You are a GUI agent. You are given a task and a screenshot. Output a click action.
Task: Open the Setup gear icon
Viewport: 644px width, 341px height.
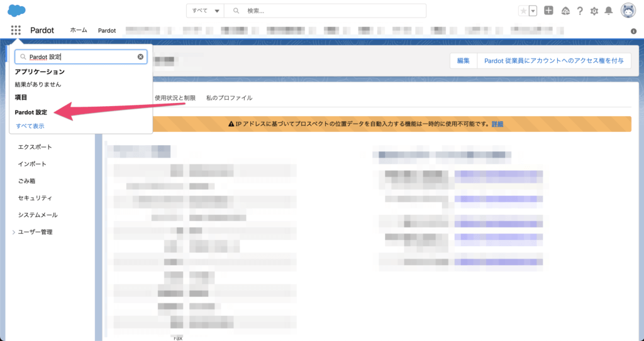(x=594, y=11)
